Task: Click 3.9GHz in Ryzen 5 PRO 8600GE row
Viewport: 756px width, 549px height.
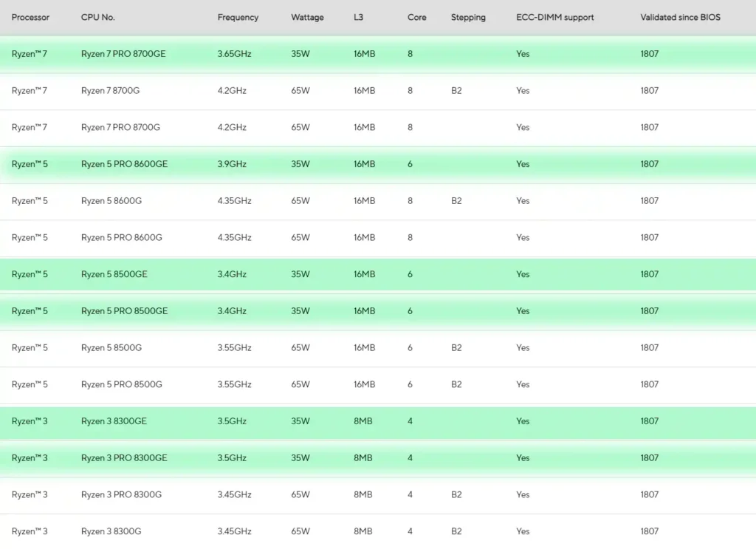Action: [232, 164]
